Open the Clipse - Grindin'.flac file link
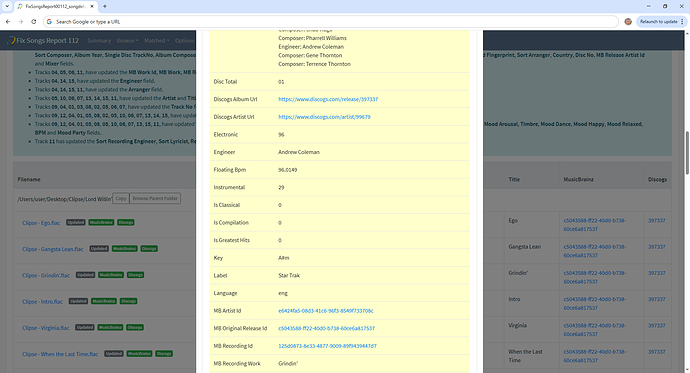690x373 pixels. coord(46,275)
